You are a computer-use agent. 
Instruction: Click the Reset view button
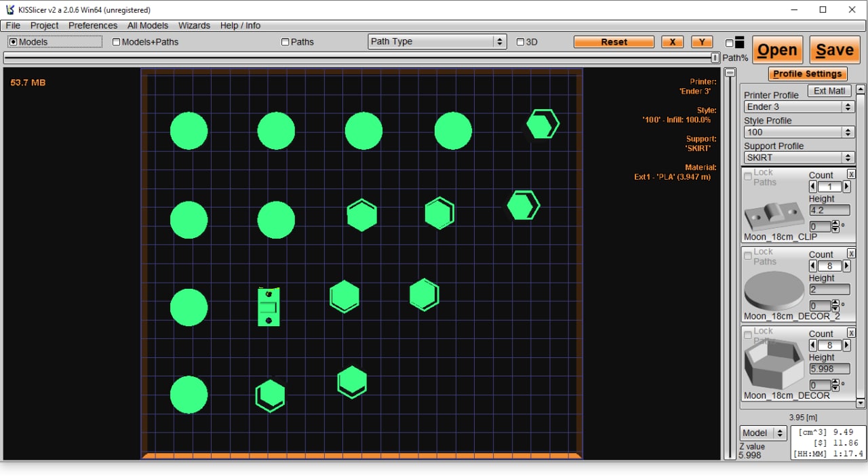(614, 42)
